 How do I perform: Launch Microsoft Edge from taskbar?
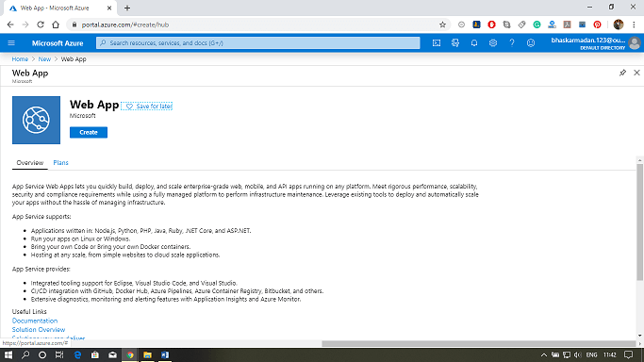77,354
